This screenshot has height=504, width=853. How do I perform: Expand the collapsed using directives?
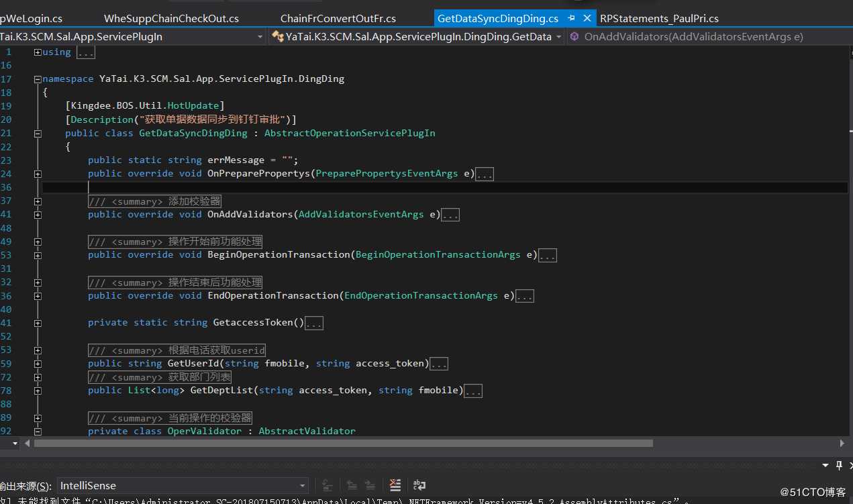(38, 52)
